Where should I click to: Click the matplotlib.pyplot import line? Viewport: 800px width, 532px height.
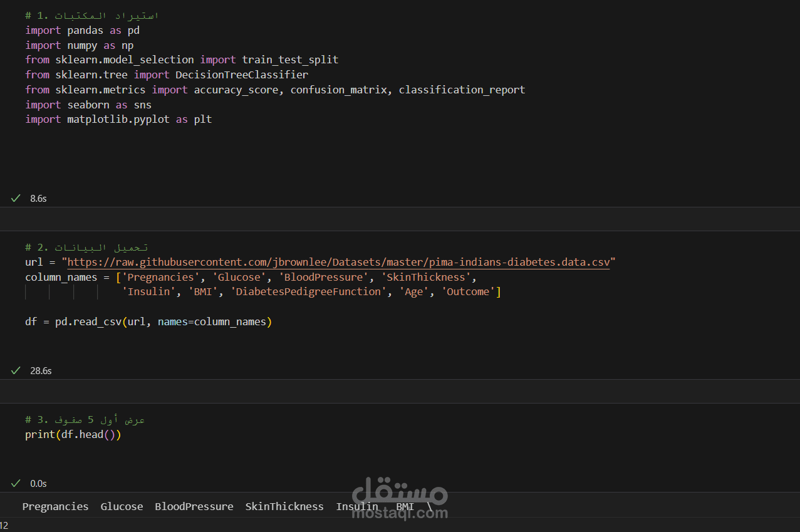pyautogui.click(x=118, y=119)
